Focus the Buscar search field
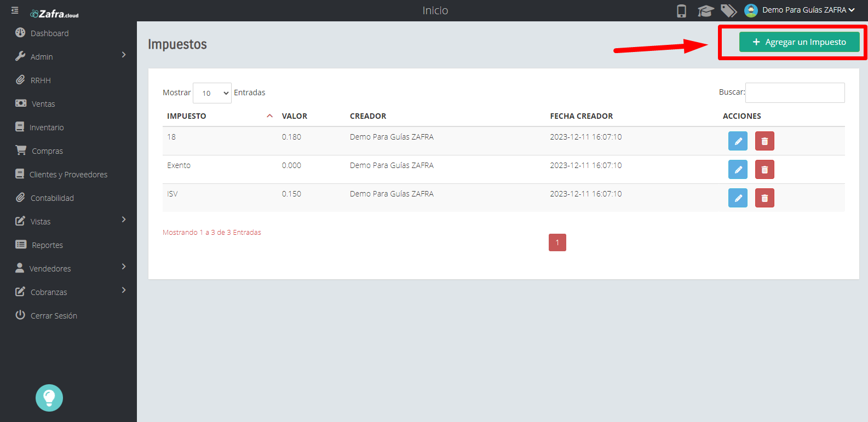The image size is (868, 422). coord(795,93)
